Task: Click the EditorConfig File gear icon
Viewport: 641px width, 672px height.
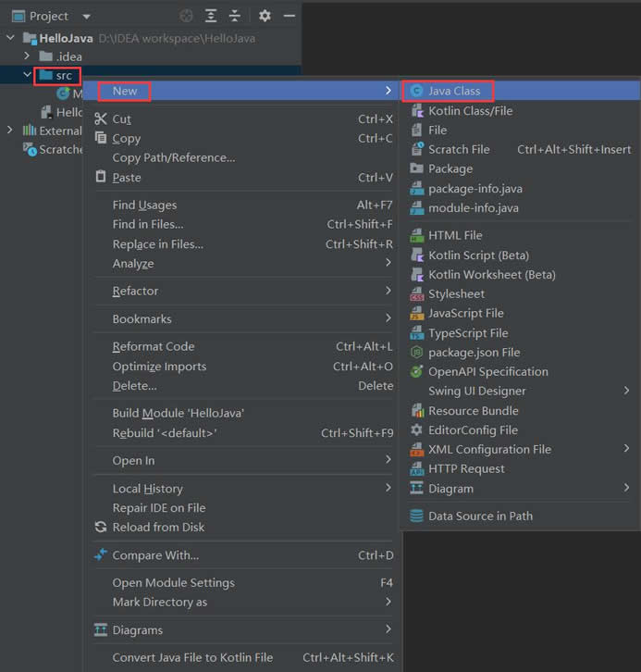Action: pyautogui.click(x=416, y=429)
